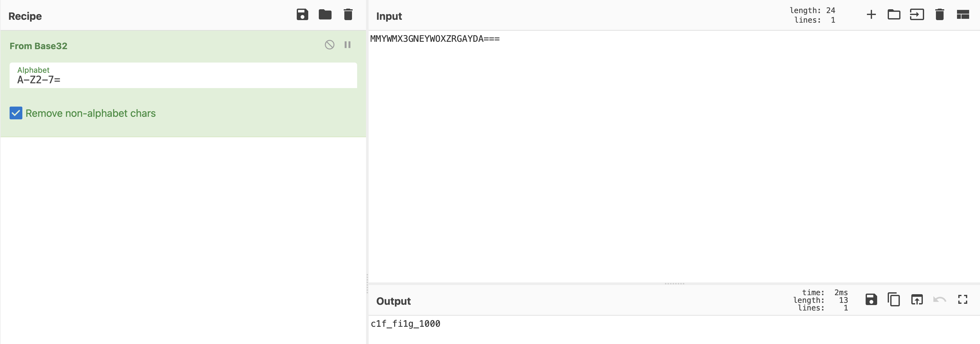Screen dimensions: 980x344
Task: Click inside the Base32 input text
Action: click(434, 39)
